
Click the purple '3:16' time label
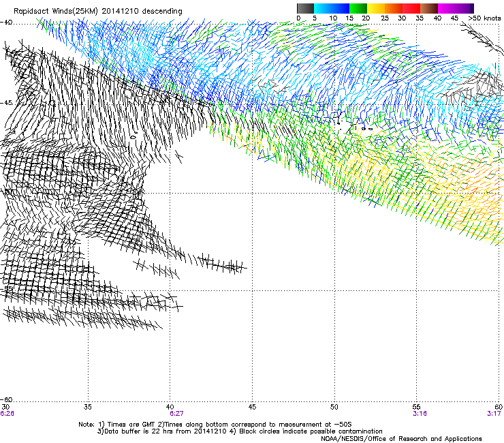(420, 414)
